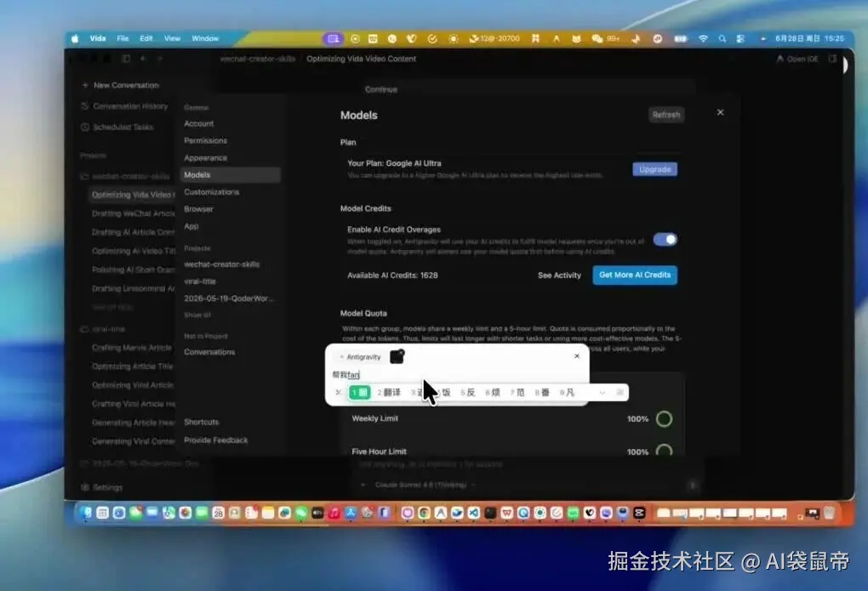868x591 pixels.
Task: Open Account settings section
Action: (199, 123)
